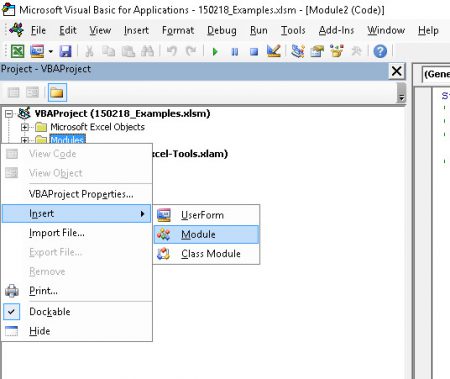Expand the Microsoft Excel Objects folder
450x379 pixels.
point(24,127)
